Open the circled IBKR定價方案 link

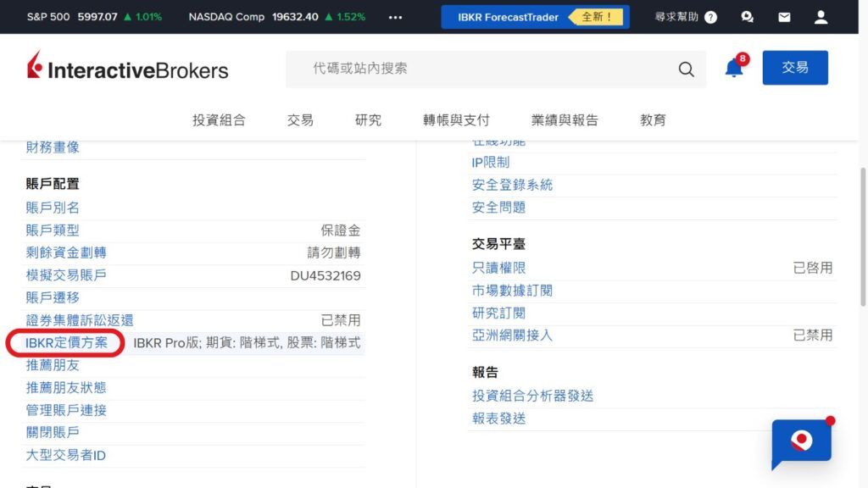tap(64, 343)
